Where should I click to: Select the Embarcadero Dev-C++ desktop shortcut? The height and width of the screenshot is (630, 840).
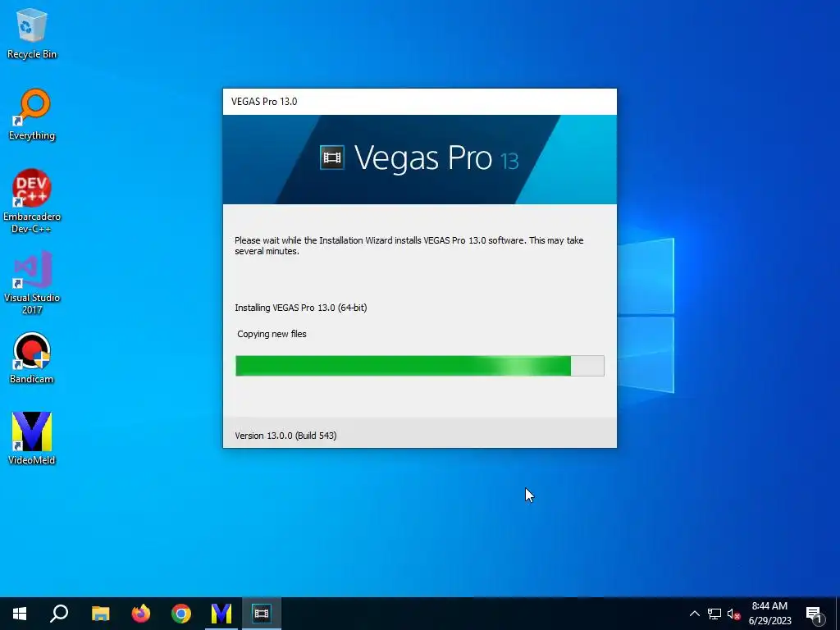coord(32,202)
